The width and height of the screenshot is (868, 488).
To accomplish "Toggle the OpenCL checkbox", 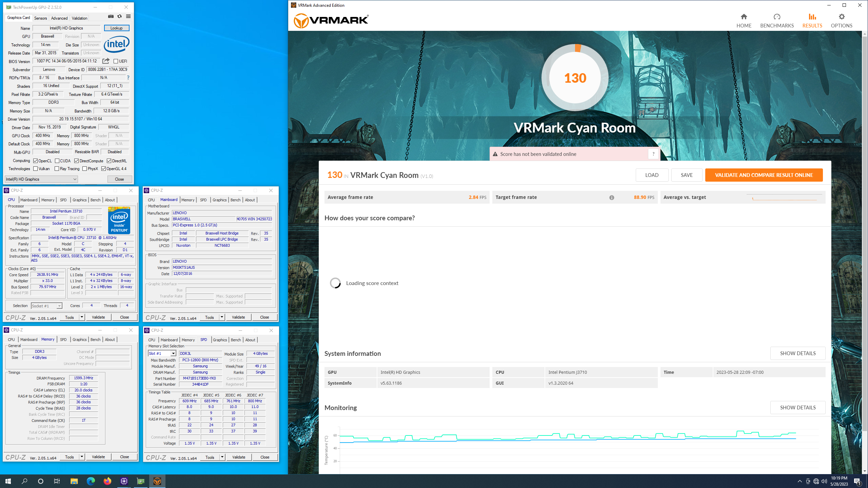I will pyautogui.click(x=35, y=161).
